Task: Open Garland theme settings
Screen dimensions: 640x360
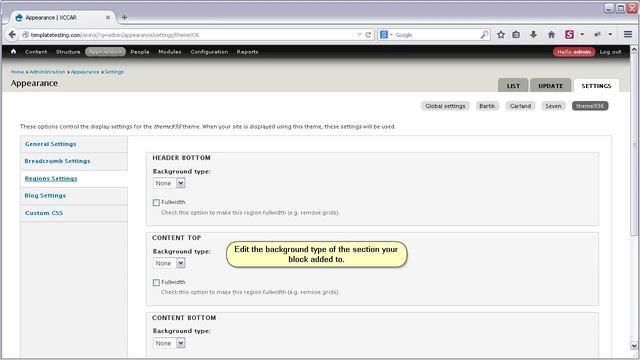Action: (x=520, y=106)
